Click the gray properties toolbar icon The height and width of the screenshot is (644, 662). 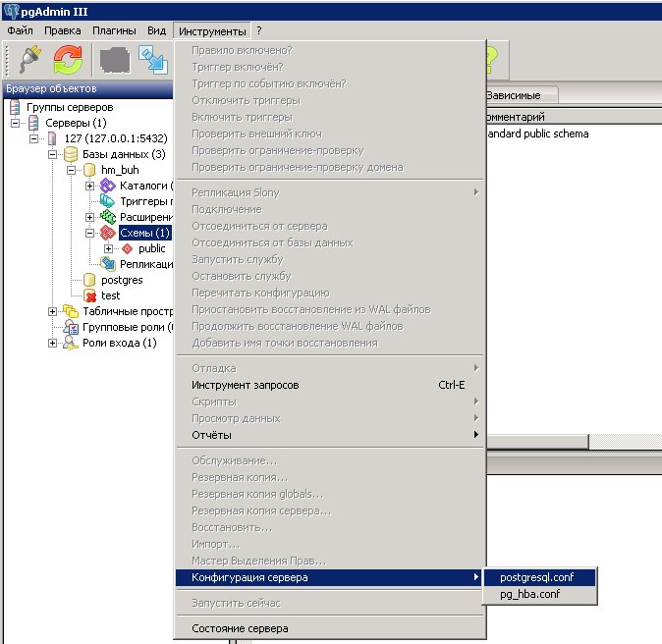tap(114, 60)
